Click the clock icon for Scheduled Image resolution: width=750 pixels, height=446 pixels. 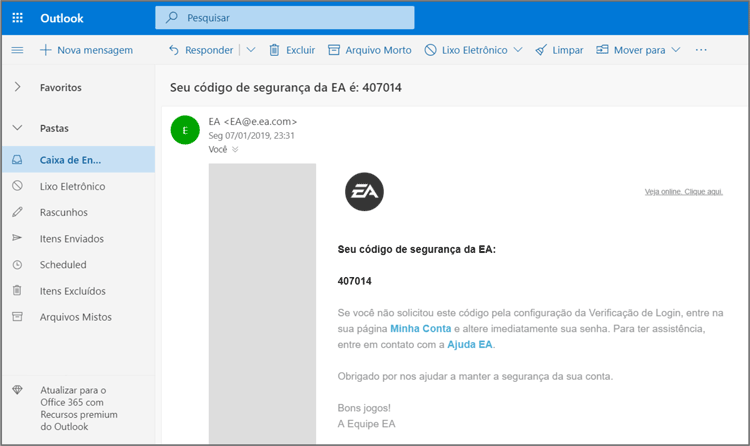coord(17,264)
